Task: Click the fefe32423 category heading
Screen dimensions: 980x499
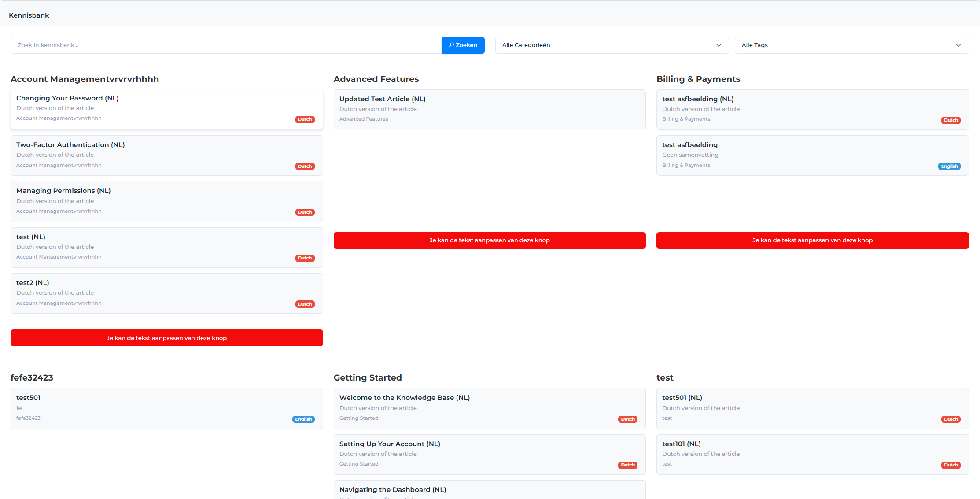Action: 31,377
